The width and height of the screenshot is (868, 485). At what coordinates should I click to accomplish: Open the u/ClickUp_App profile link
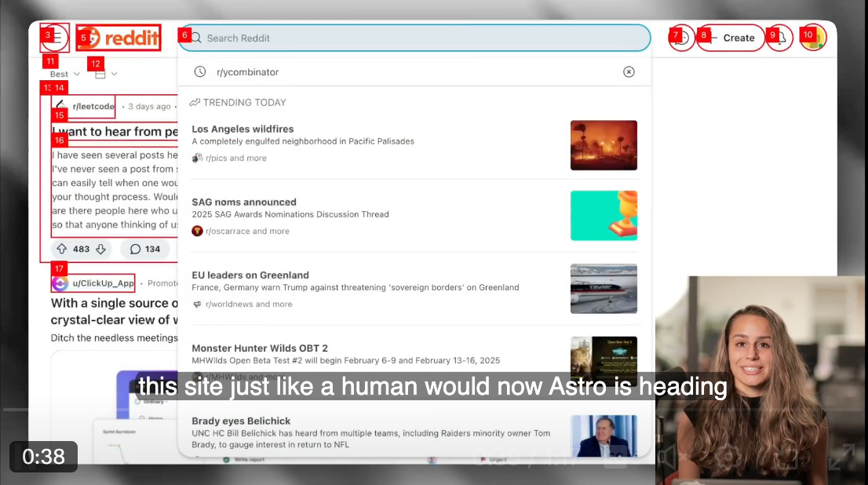click(x=103, y=283)
